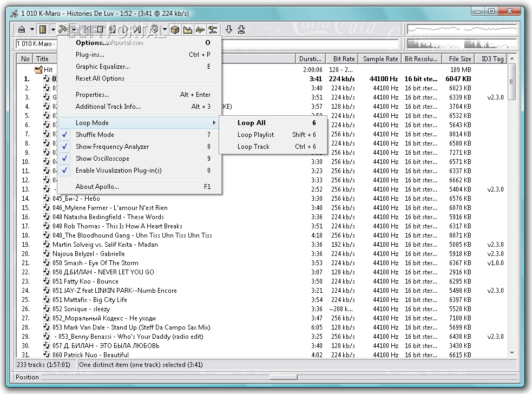This screenshot has height=394, width=532.
Task: Toggle the visualization plug-in toolbar icon
Action: [x=213, y=30]
